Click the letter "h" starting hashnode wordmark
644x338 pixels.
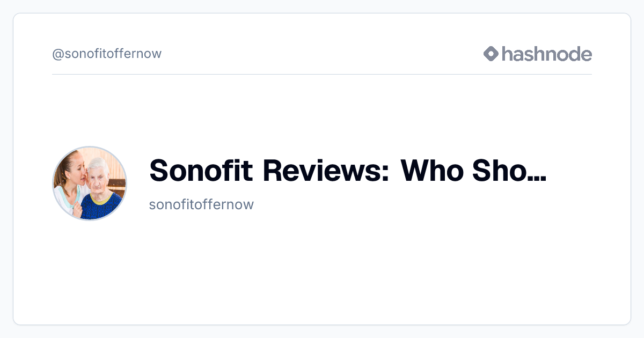pyautogui.click(x=508, y=54)
